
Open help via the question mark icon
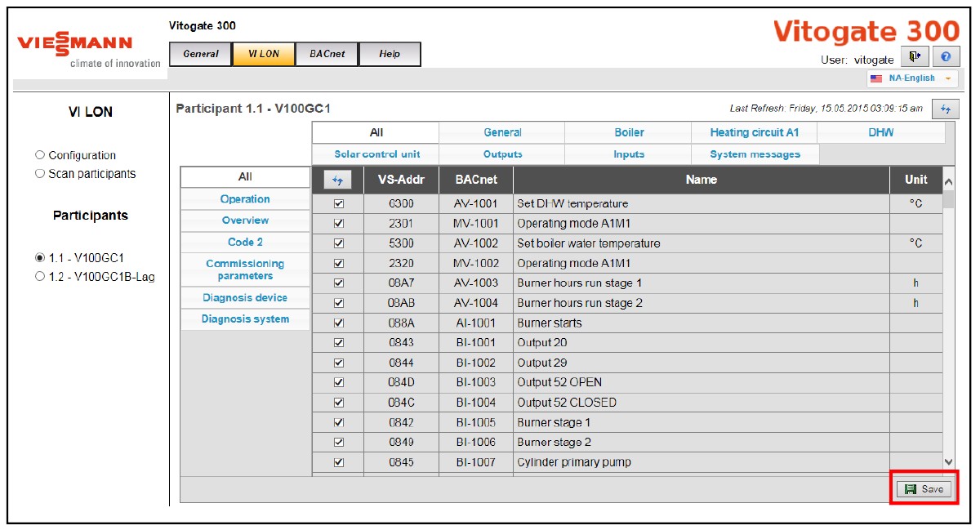[x=945, y=56]
